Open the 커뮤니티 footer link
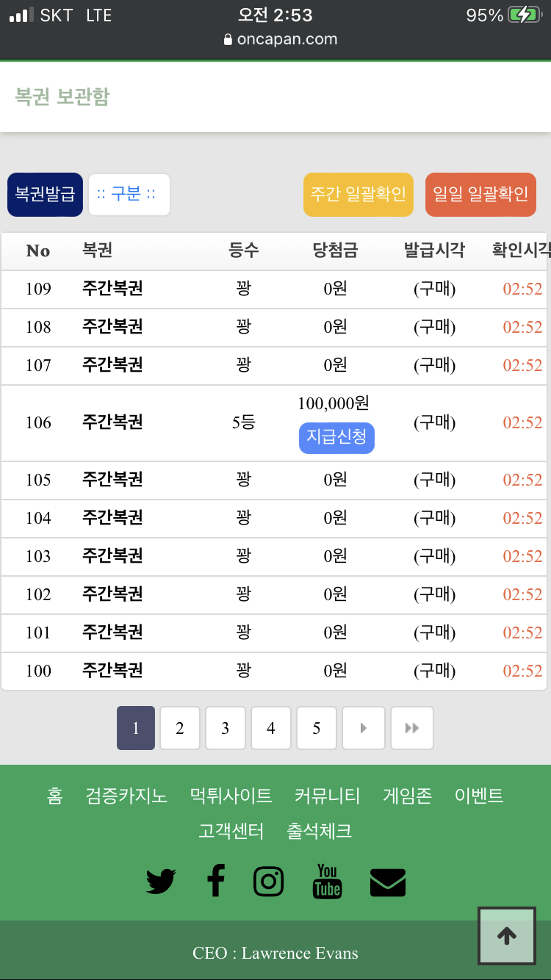Screen dimensions: 551x980 click(x=328, y=796)
